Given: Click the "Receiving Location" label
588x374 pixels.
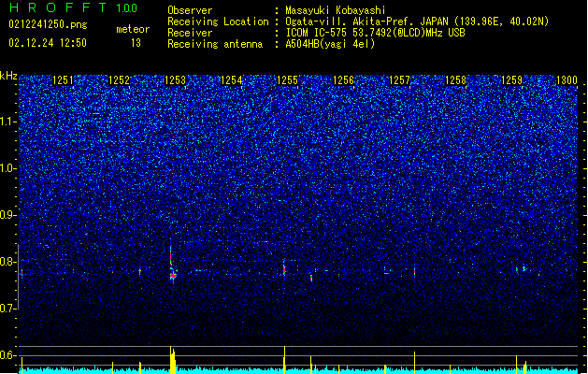Looking at the screenshot, I should pos(218,22).
